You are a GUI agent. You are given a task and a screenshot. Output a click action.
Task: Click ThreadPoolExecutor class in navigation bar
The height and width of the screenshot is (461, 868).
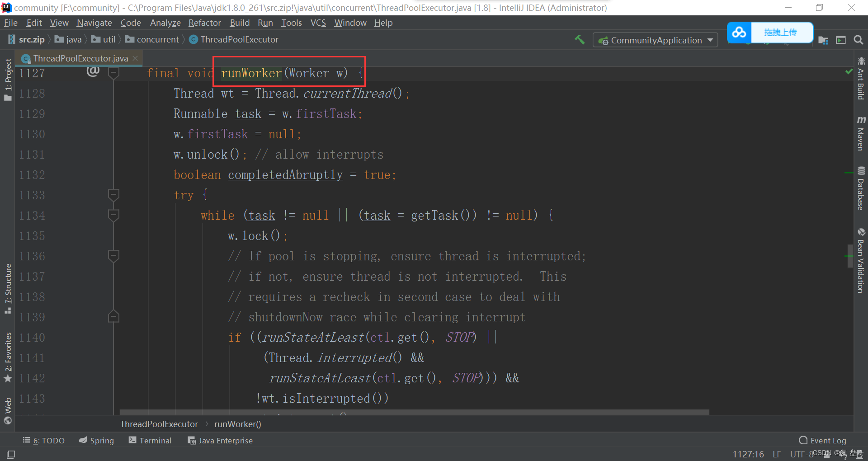234,40
